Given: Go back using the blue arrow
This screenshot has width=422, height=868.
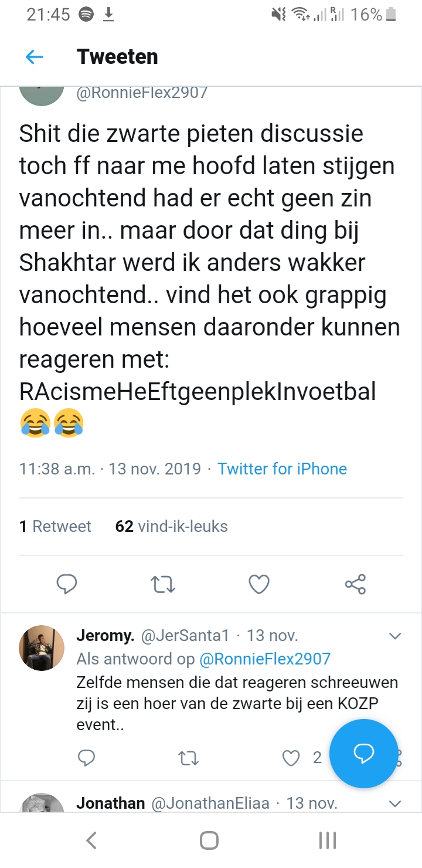Looking at the screenshot, I should tap(35, 57).
